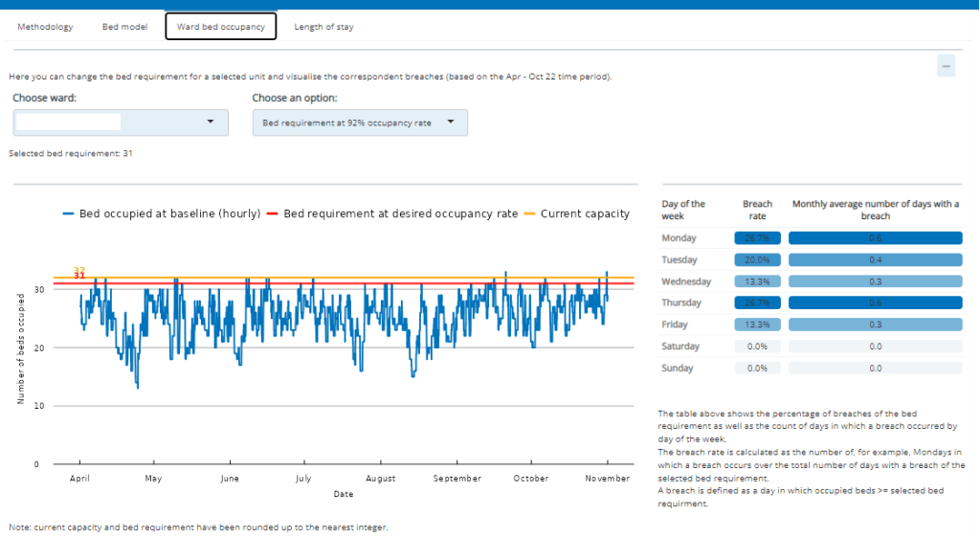The height and width of the screenshot is (538, 980).
Task: Toggle the Bed requirement at desired occupancy label
Action: pyautogui.click(x=400, y=213)
